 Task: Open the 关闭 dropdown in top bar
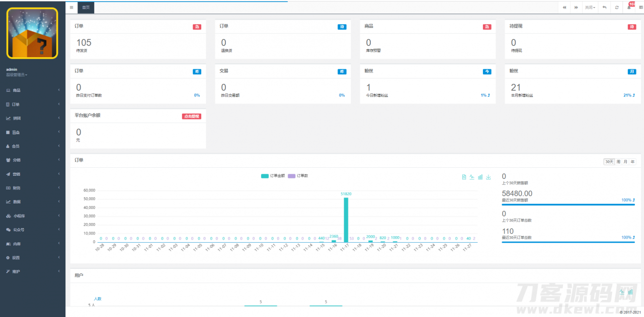[x=590, y=8]
